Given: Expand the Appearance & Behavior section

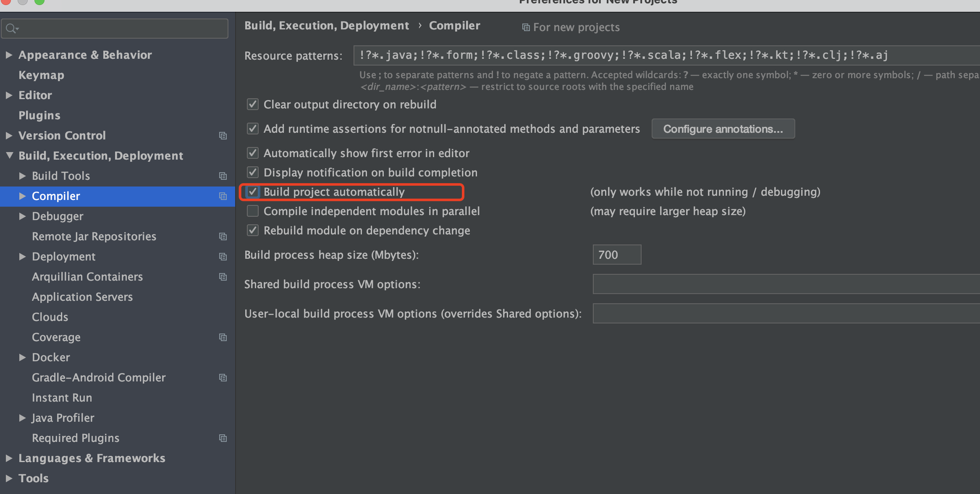Looking at the screenshot, I should pyautogui.click(x=9, y=55).
